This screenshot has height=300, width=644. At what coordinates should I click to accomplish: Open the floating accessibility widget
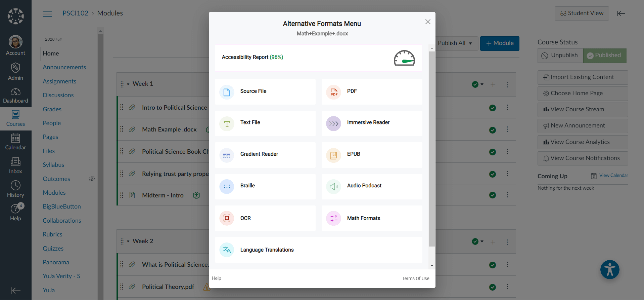pyautogui.click(x=610, y=270)
